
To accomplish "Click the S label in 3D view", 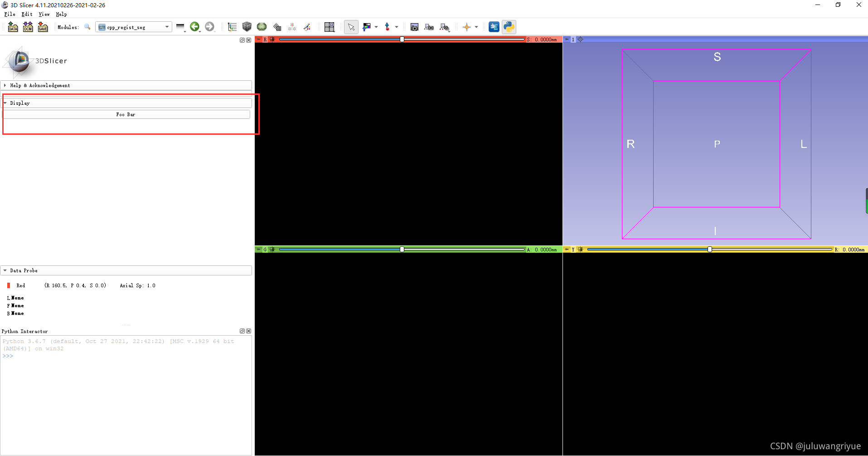I will (x=717, y=57).
